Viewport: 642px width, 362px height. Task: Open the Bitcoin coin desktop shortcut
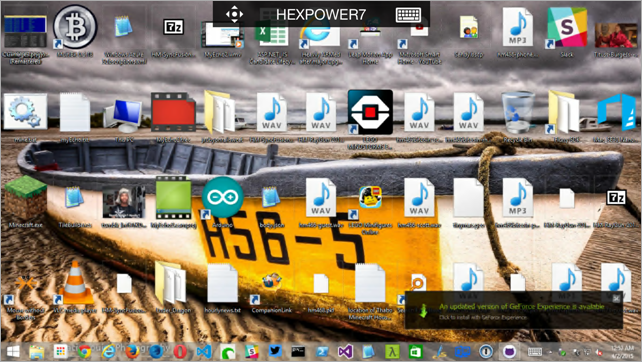[x=75, y=27]
